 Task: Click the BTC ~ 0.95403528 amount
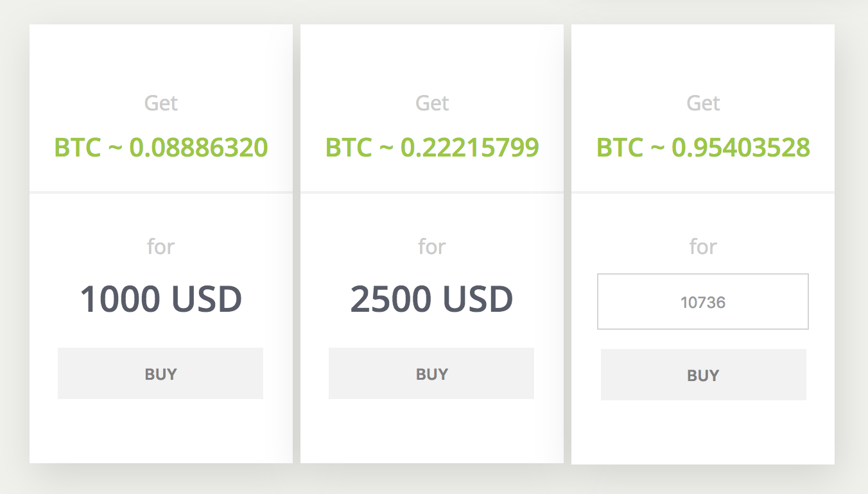pos(703,148)
